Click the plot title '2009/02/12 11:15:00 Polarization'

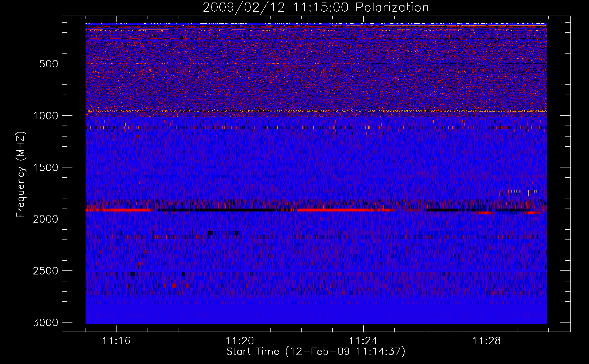coord(316,7)
